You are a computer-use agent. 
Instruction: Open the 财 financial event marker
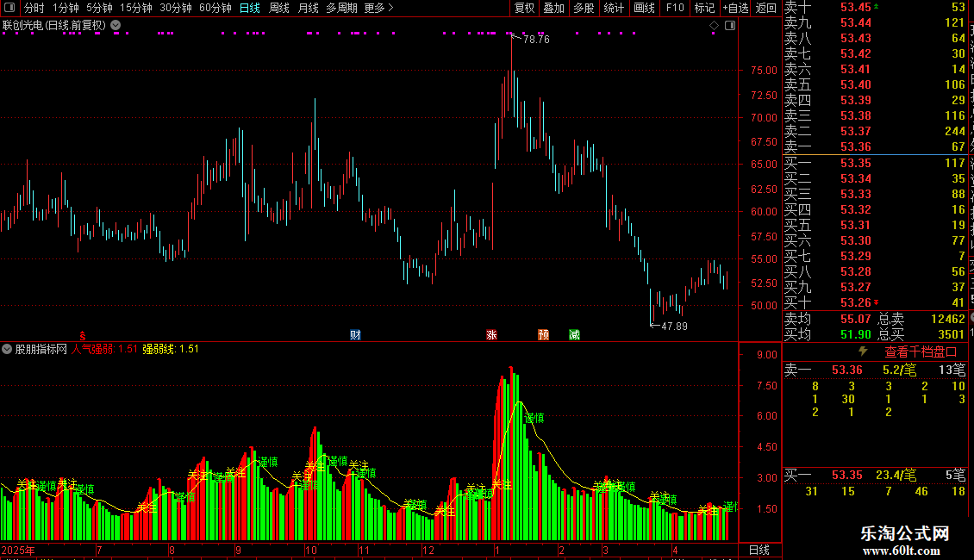355,334
